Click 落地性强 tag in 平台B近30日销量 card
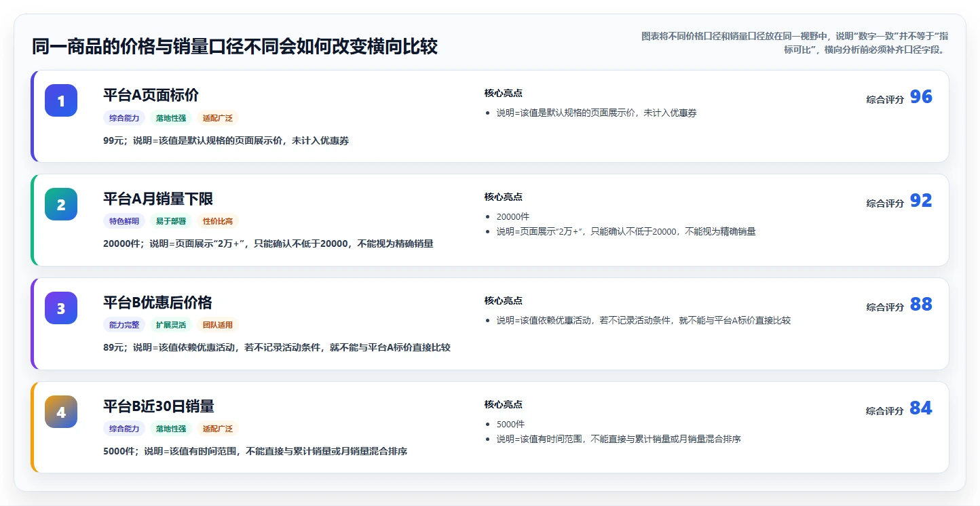Image resolution: width=980 pixels, height=506 pixels. click(x=171, y=429)
